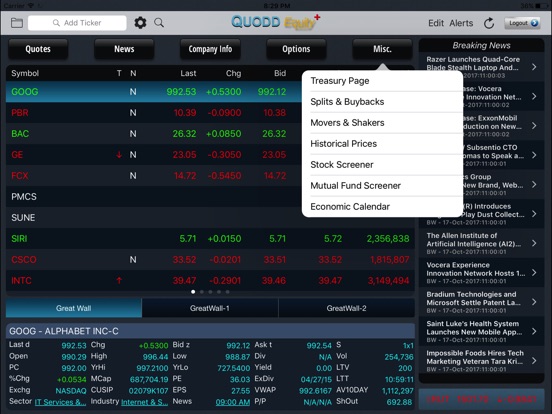Click the news N icon for PBR
Screen dimensions: 552x414
coord(133,113)
